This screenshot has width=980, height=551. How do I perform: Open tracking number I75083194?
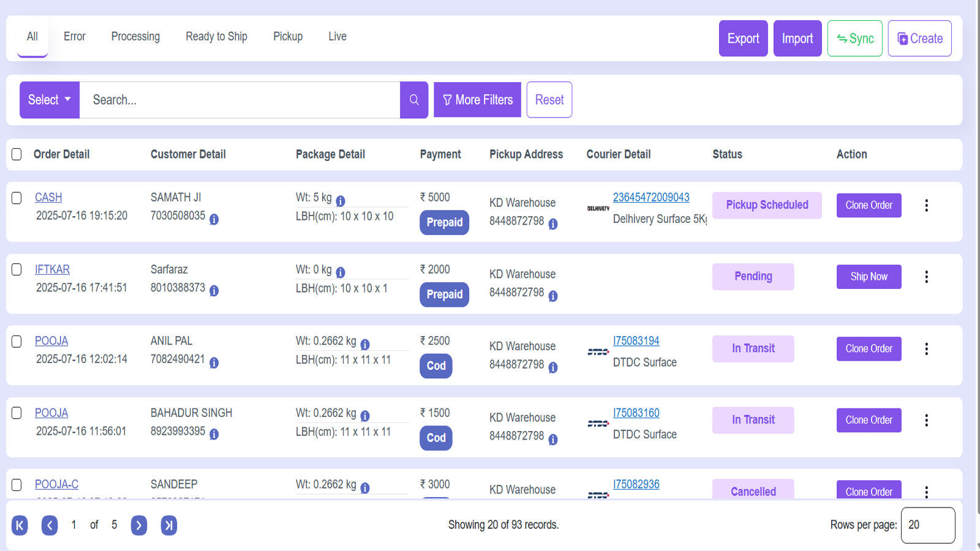point(636,341)
